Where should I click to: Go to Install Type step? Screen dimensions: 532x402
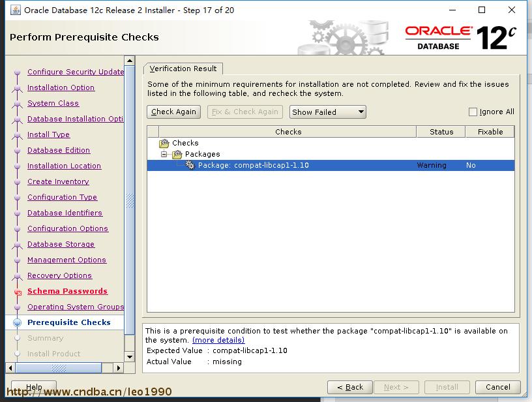[48, 134]
